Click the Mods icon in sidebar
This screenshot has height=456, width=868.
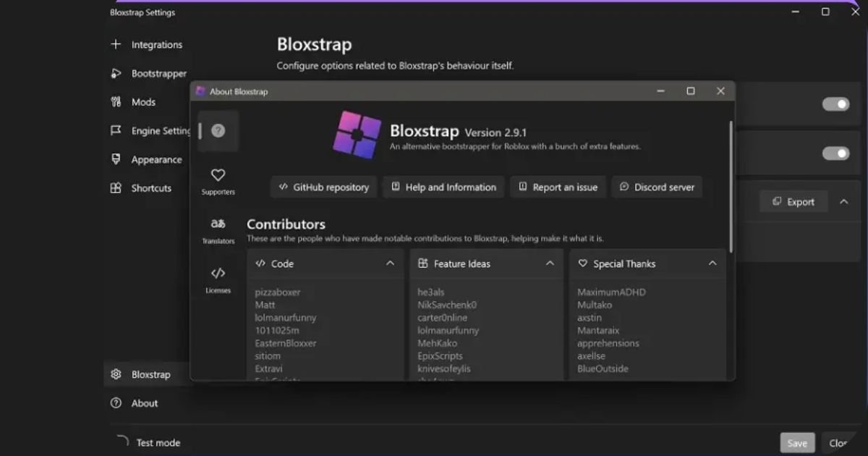[x=116, y=102]
